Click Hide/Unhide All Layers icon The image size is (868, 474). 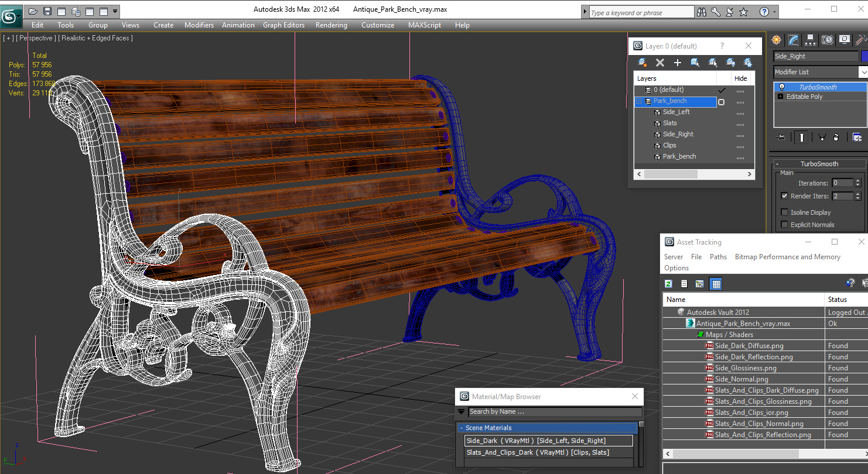coord(730,63)
